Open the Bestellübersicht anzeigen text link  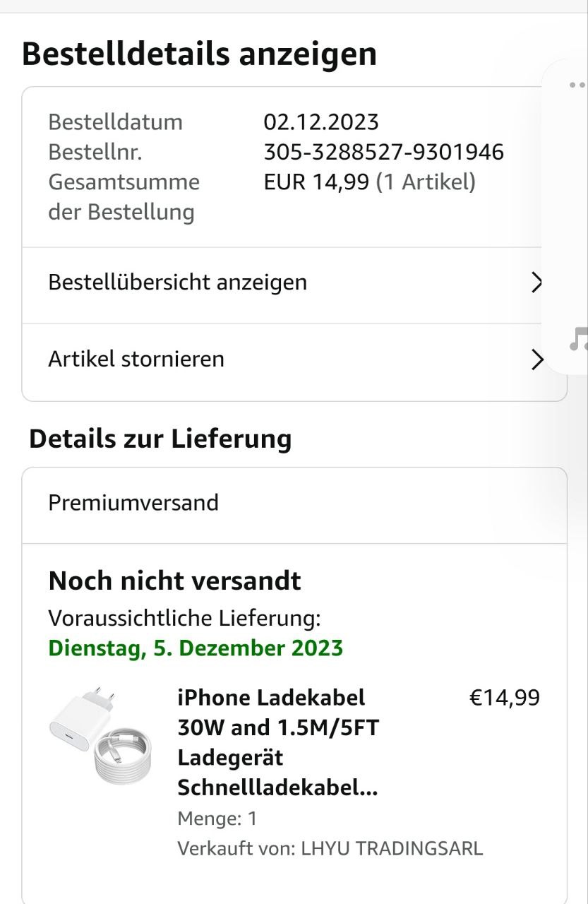click(x=177, y=282)
